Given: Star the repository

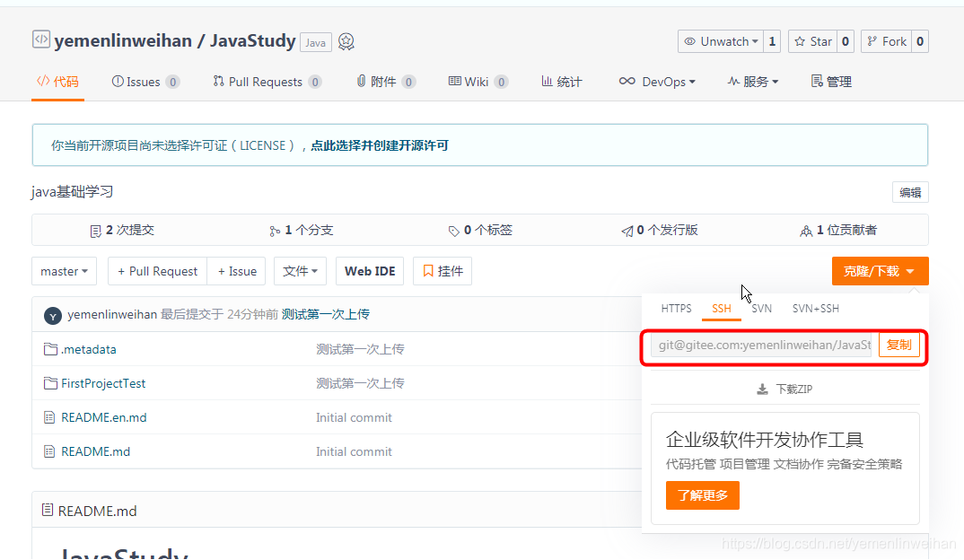Looking at the screenshot, I should click(x=813, y=41).
